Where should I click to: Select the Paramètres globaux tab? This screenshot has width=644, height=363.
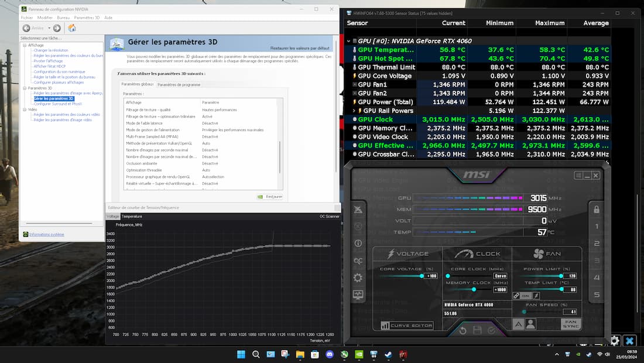coord(137,84)
